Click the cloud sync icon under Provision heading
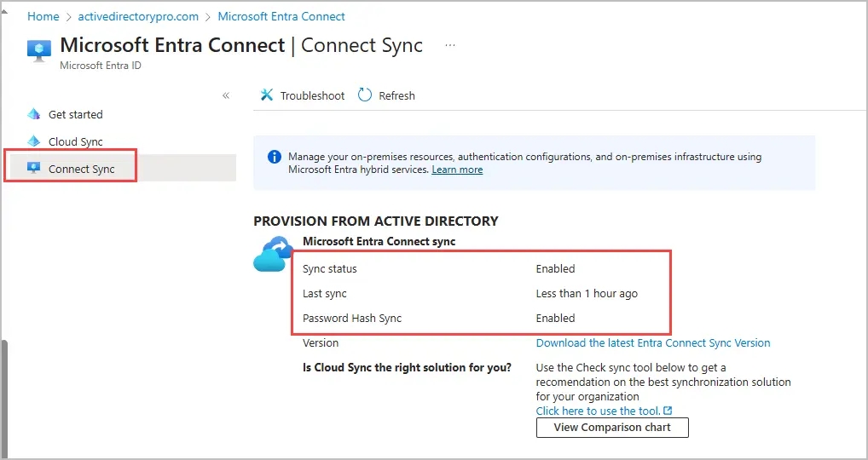Image resolution: width=868 pixels, height=460 pixels. [x=274, y=255]
